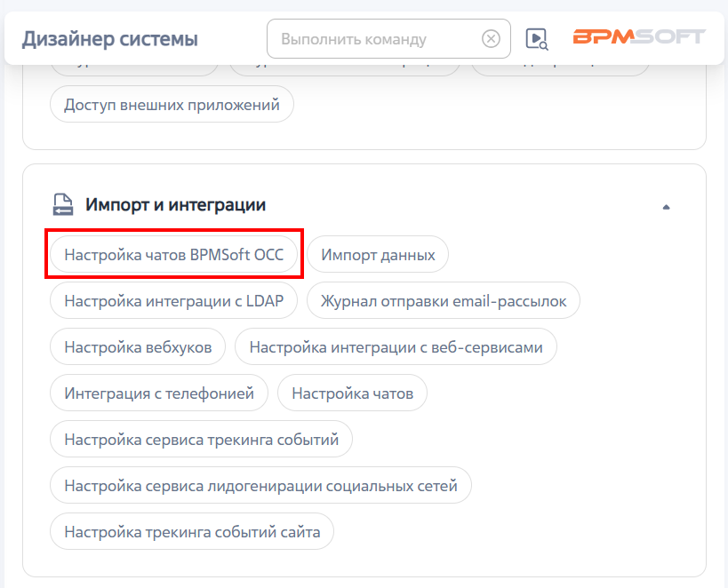Open Настройка чатов BPMSoft OCC

tap(173, 254)
